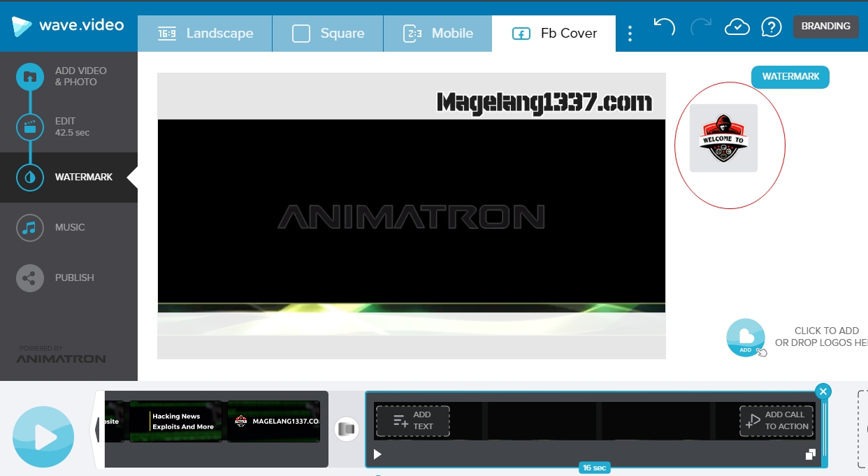The width and height of the screenshot is (868, 476).
Task: Switch to the Square format tab
Action: [328, 34]
